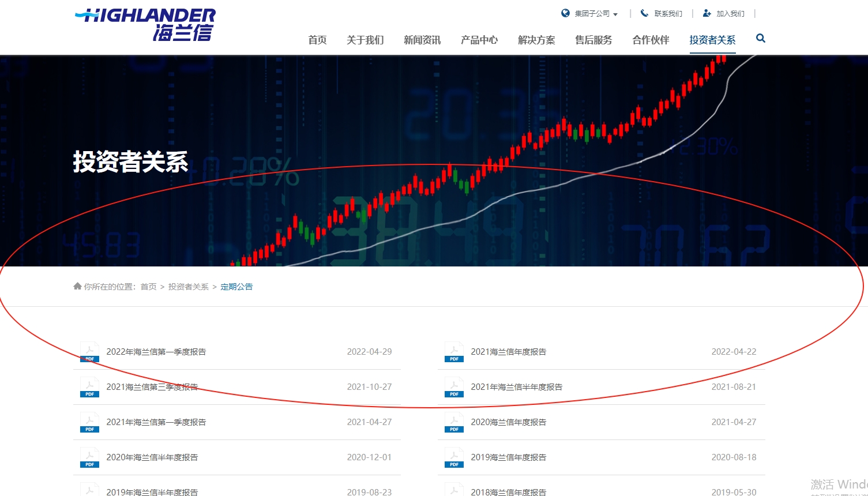Click PDF icon for 2021年海兰信半年度报告
The image size is (868, 496).
(x=454, y=387)
